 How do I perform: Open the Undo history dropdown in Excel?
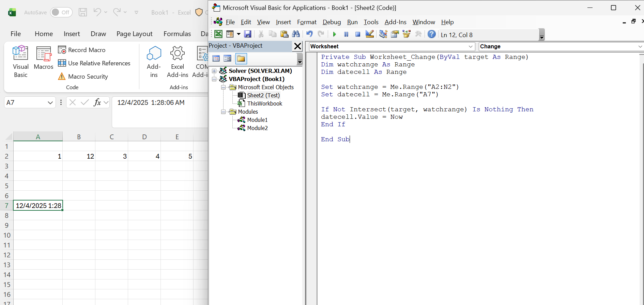[x=106, y=12]
